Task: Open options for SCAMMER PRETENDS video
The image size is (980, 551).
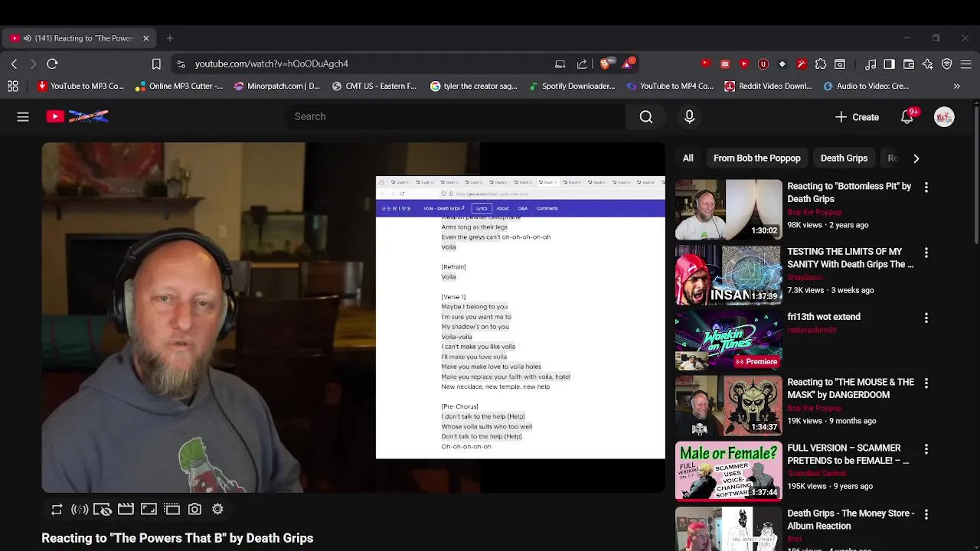Action: tap(926, 448)
